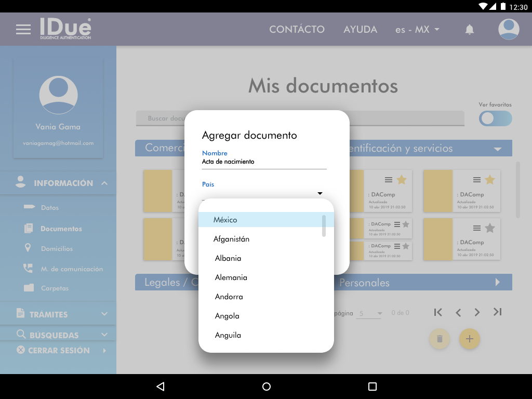The width and height of the screenshot is (532, 399).
Task: Click the country list scrollbar
Action: [x=324, y=225]
